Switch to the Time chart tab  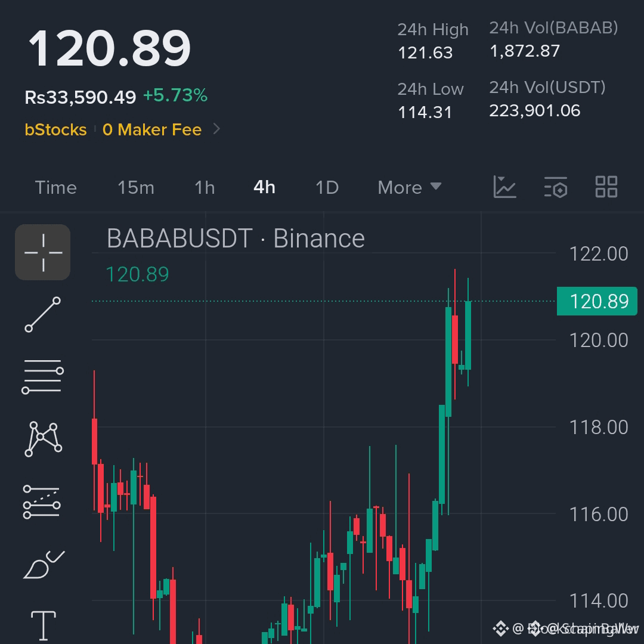tap(56, 188)
